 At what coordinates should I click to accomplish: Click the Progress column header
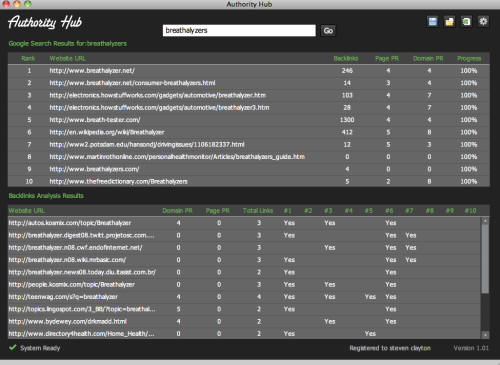point(469,58)
